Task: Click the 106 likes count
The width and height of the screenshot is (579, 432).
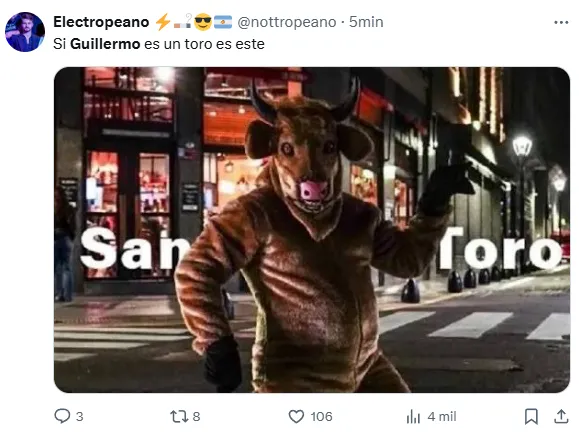Action: tap(322, 416)
